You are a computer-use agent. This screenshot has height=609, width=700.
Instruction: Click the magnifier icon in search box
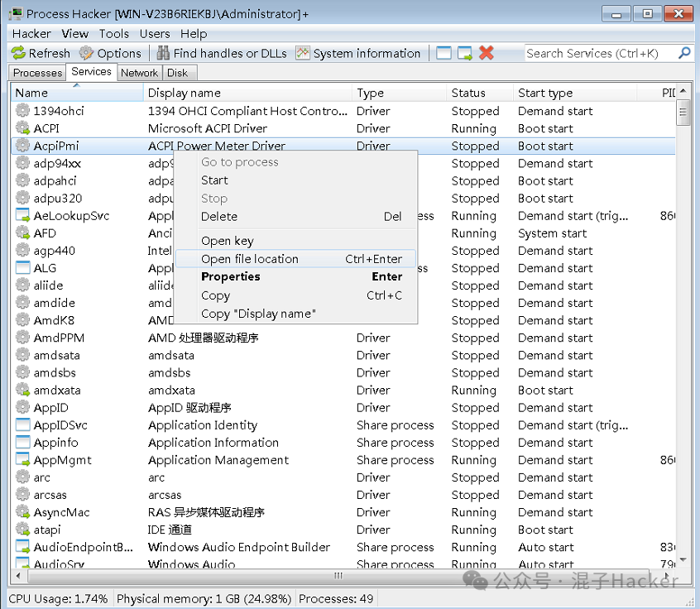pyautogui.click(x=684, y=53)
